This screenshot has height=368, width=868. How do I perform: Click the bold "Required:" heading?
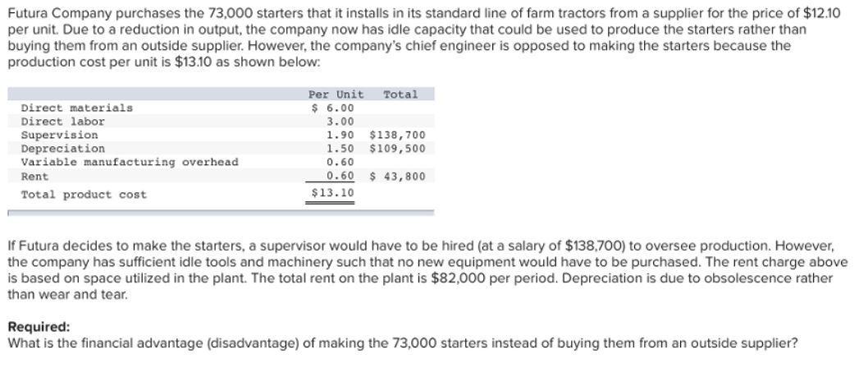click(39, 326)
